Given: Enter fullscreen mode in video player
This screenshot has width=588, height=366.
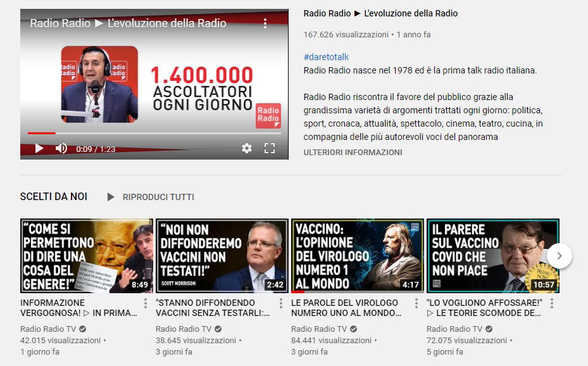Looking at the screenshot, I should pyautogui.click(x=270, y=148).
